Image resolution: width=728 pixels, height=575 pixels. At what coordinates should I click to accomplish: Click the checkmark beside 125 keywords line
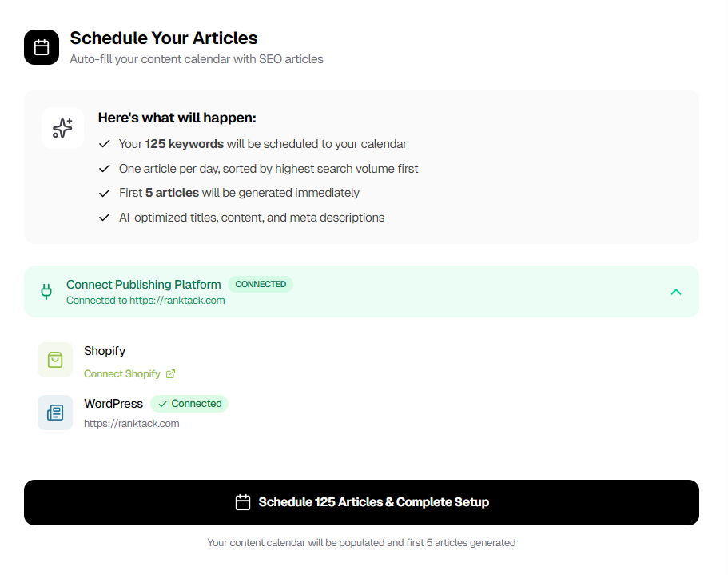pos(104,144)
